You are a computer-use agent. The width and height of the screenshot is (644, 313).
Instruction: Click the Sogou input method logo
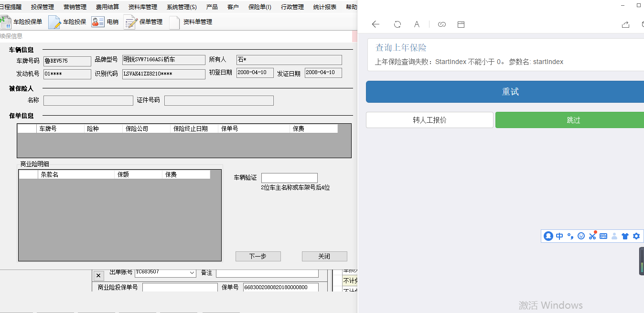tap(548, 236)
